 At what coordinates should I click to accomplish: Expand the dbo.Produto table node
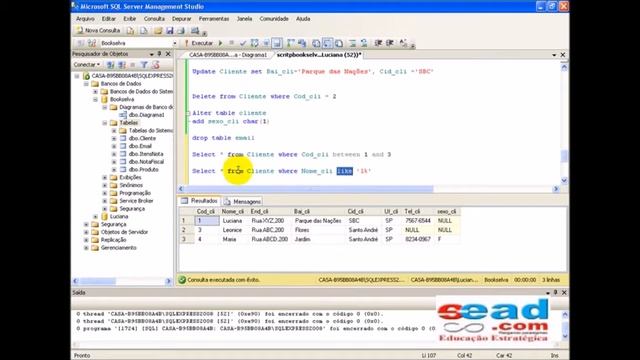click(x=114, y=169)
